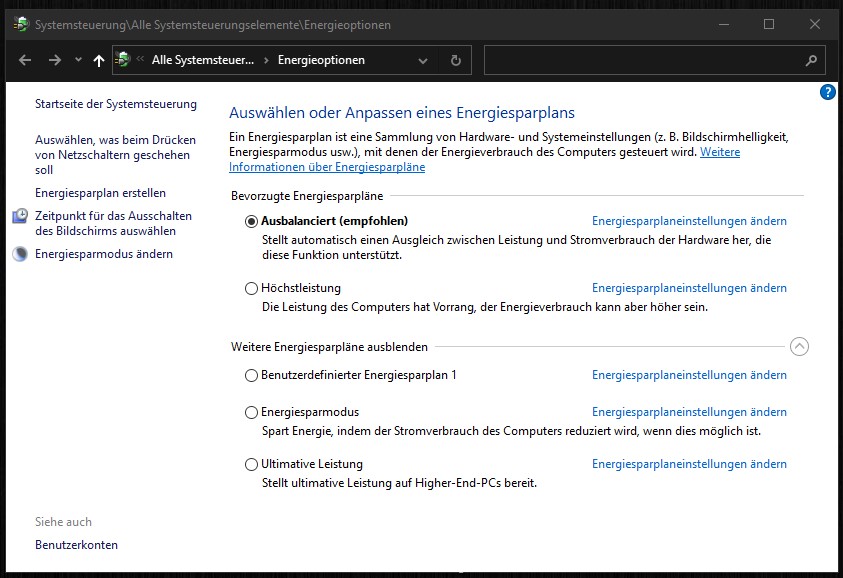Open 'Energiesparplan erstellen' link
This screenshot has width=843, height=578.
click(100, 193)
